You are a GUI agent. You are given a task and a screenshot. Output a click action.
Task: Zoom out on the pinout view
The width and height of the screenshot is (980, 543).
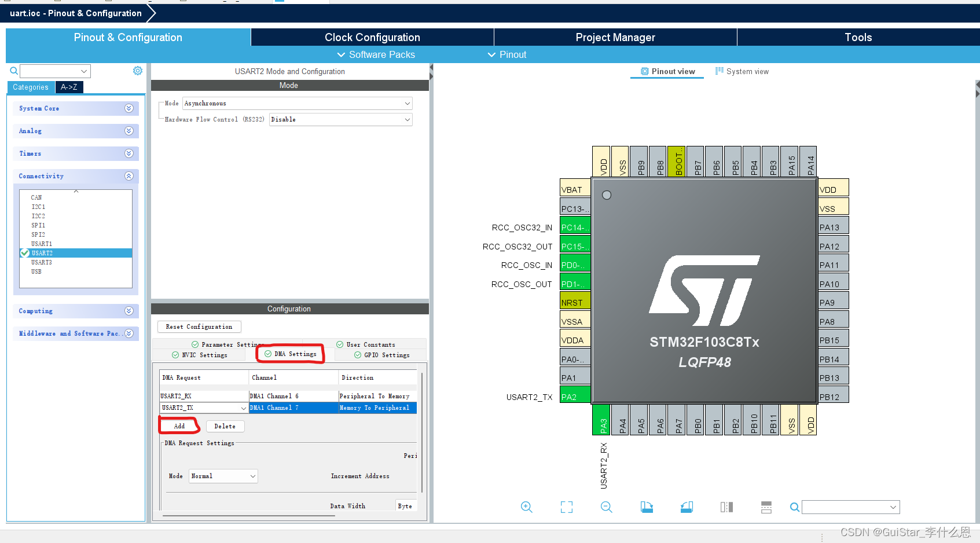point(607,507)
